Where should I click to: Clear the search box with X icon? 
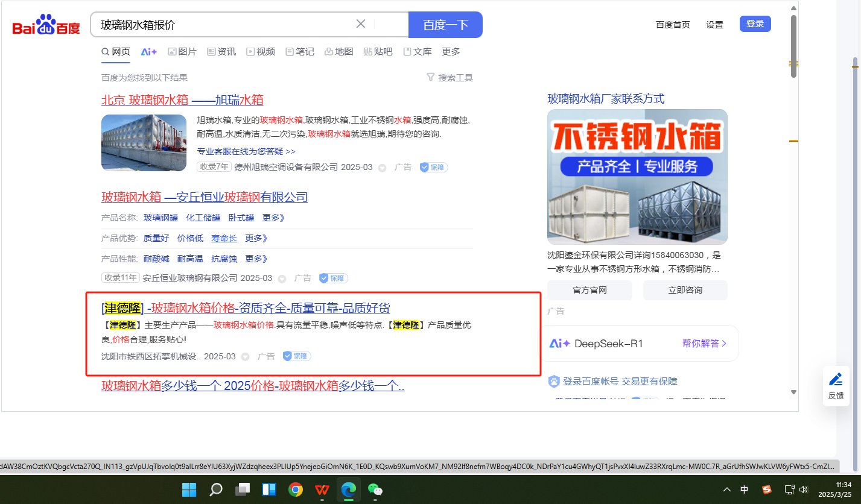(x=361, y=24)
